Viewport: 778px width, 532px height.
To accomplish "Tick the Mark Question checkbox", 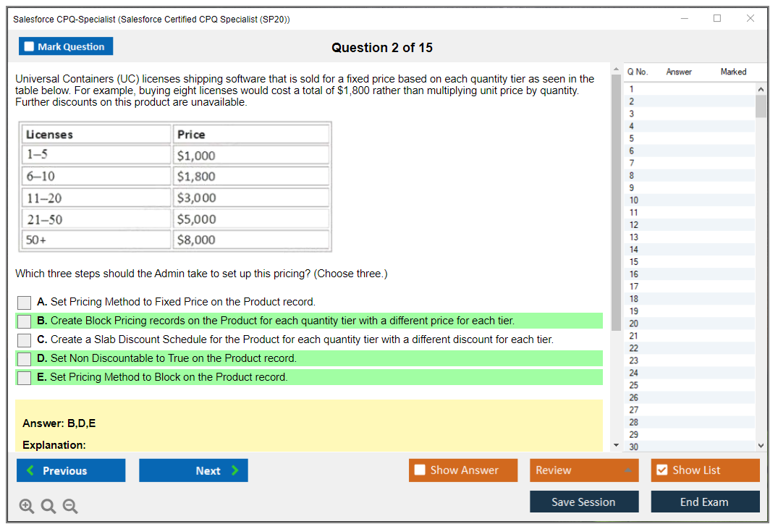I will (x=30, y=47).
